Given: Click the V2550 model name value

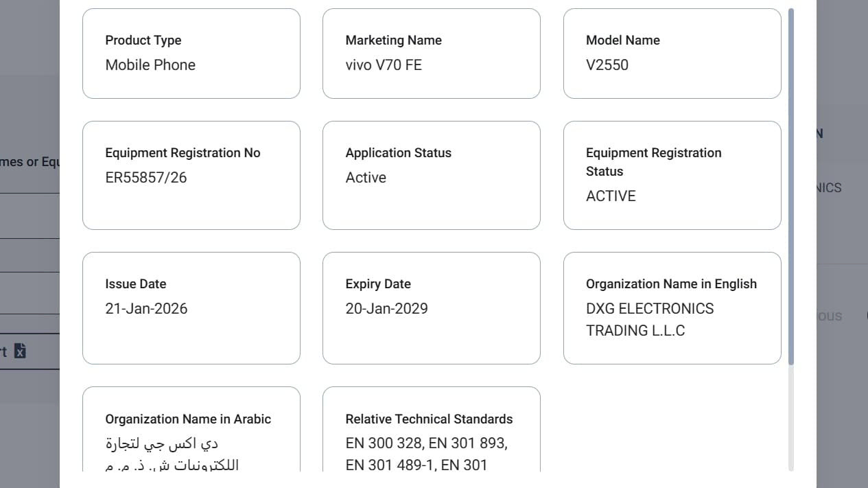Looking at the screenshot, I should (x=607, y=65).
